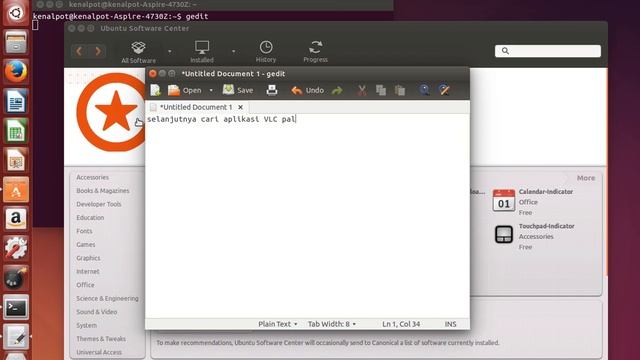Open History in Software Center
This screenshot has width=640, height=360.
266,52
